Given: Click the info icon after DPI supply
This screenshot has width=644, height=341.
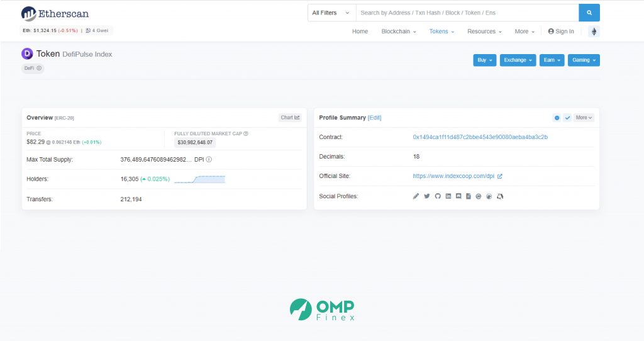Looking at the screenshot, I should point(209,159).
